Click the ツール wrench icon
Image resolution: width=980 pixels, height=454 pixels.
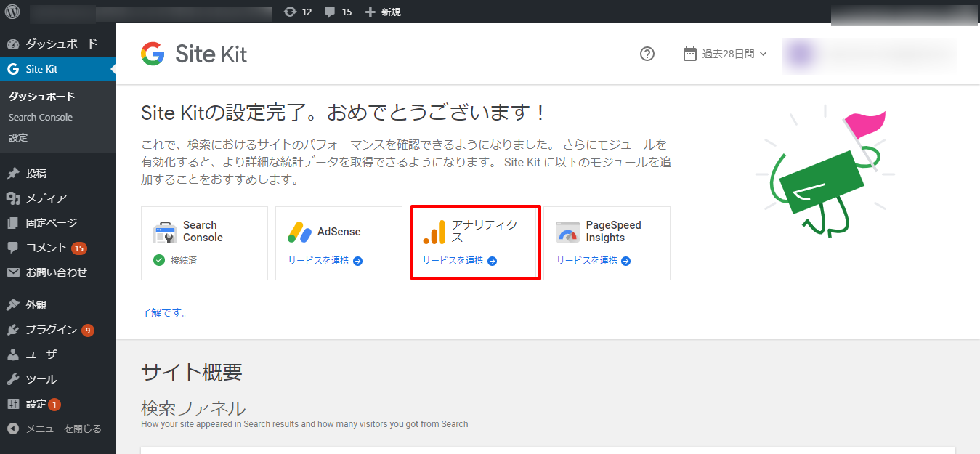coord(13,379)
